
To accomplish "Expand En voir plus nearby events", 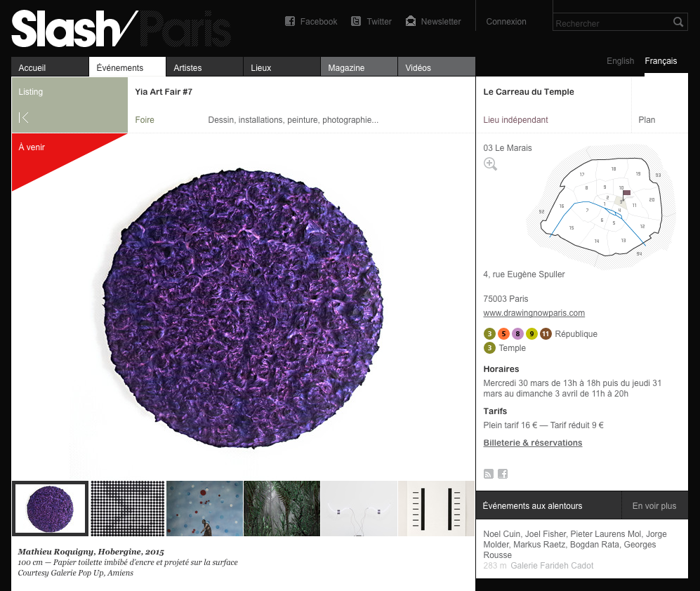I will coord(654,506).
